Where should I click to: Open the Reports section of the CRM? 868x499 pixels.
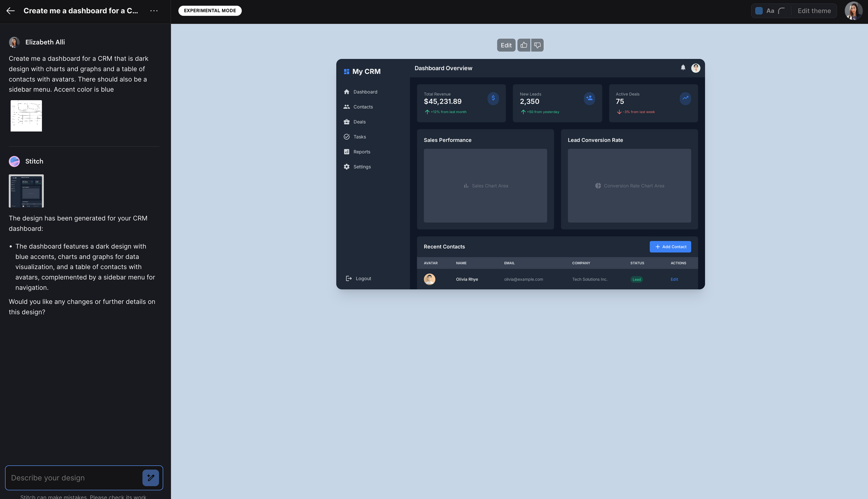click(x=362, y=152)
